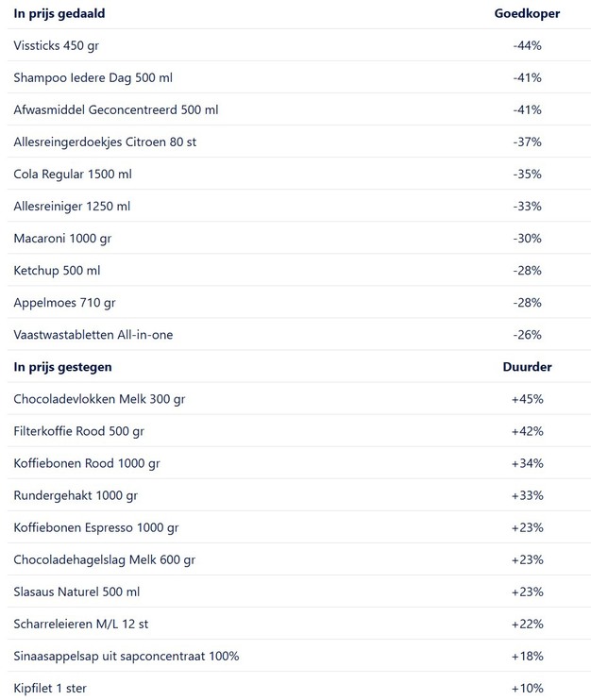Click the 'In prijs gestegen' header

coord(62,366)
